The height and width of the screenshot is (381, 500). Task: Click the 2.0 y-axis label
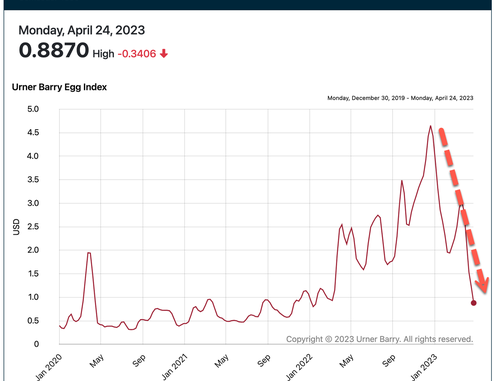(33, 250)
